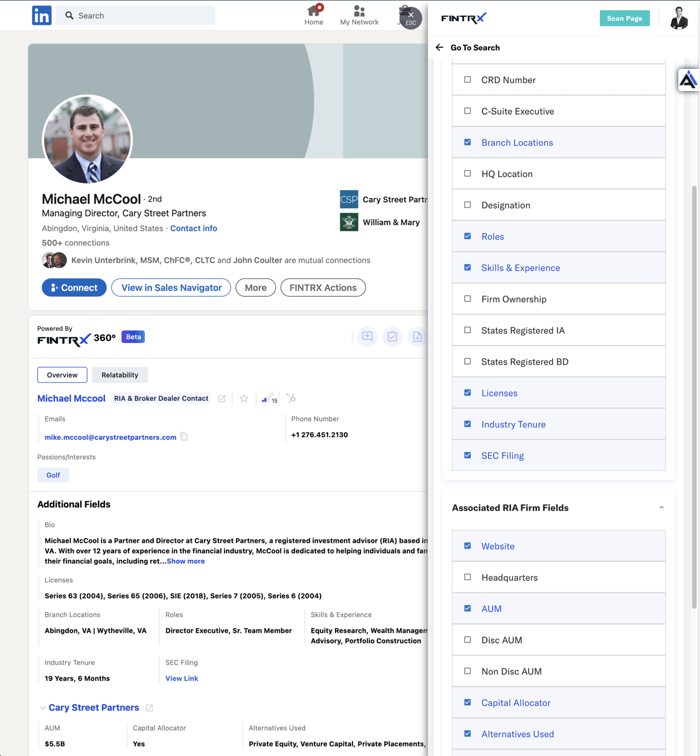Check the Firm Ownership checkbox
The height and width of the screenshot is (756, 700).
(468, 299)
